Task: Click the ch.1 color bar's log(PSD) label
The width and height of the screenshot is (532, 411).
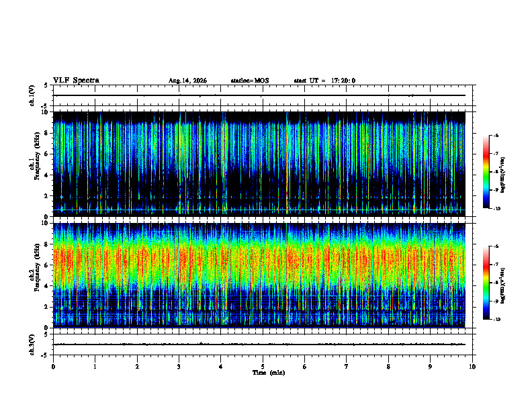Action: point(502,175)
